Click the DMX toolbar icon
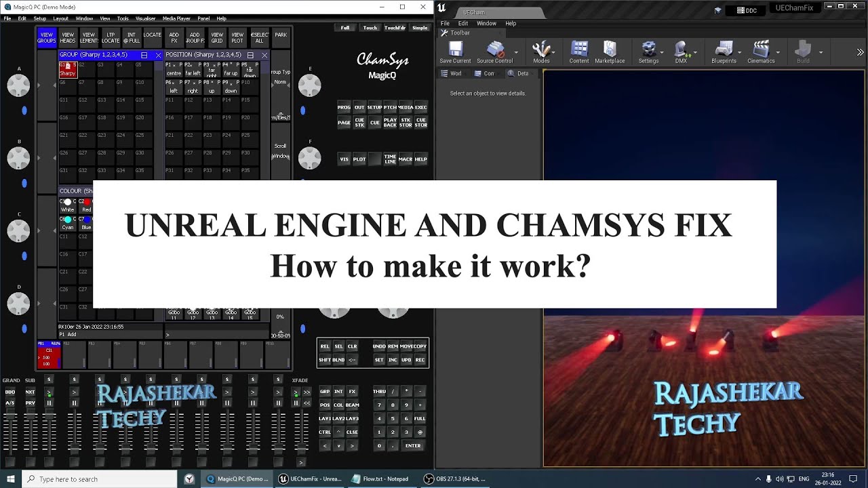Screen dimensions: 868x488 (681, 52)
